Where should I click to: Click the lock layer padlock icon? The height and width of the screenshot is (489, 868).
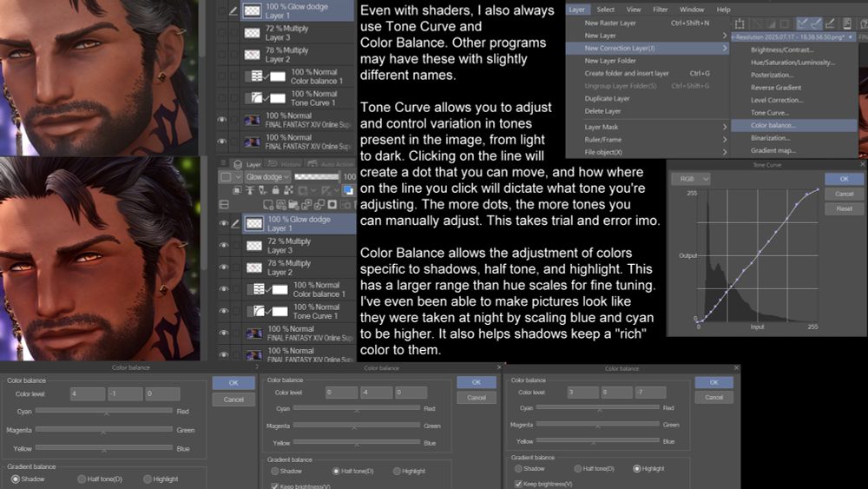[x=276, y=190]
